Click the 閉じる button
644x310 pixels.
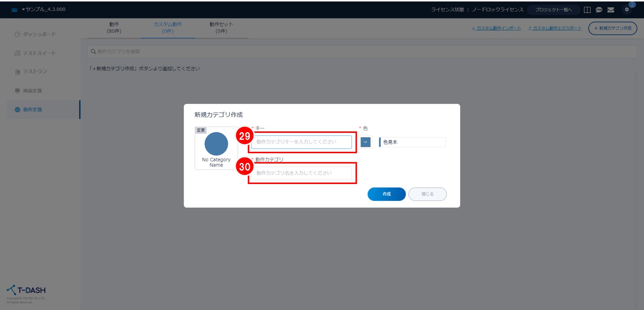(x=427, y=194)
